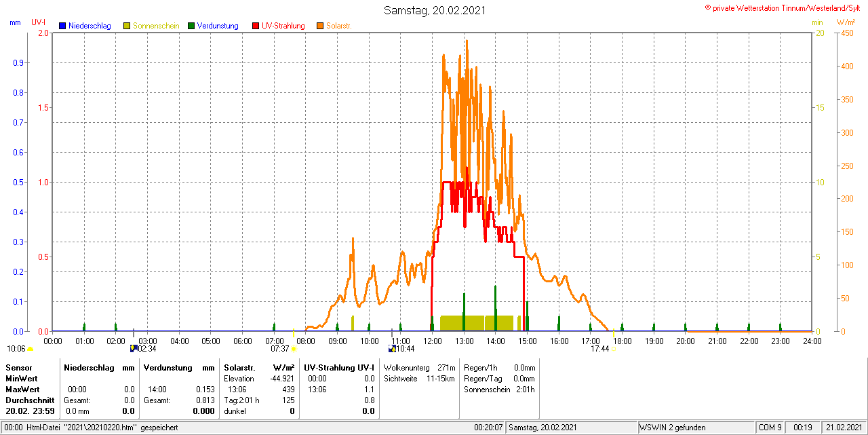The width and height of the screenshot is (868, 435).
Task: Click the chart title Samstag, 20.02.2021
Action: (435, 10)
